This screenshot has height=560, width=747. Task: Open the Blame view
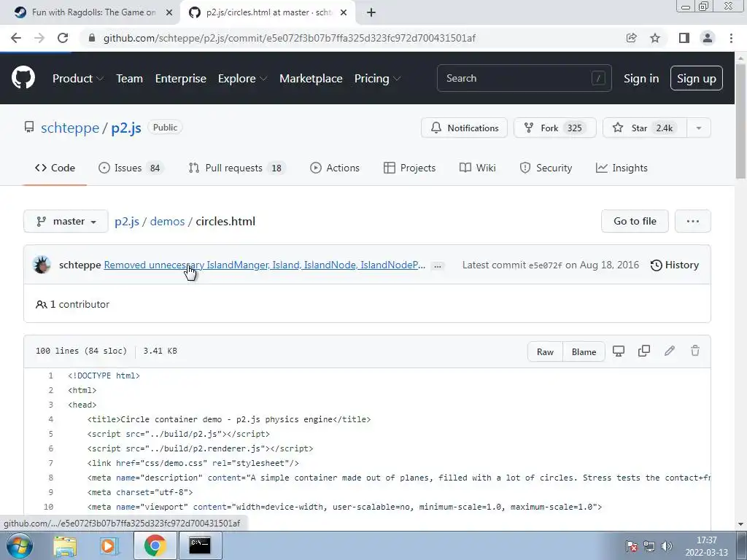click(x=584, y=351)
